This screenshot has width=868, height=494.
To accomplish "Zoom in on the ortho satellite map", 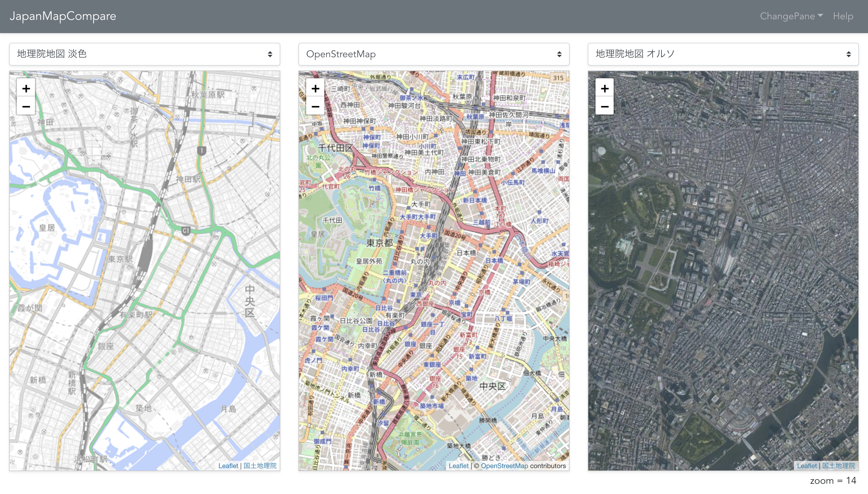I will pyautogui.click(x=605, y=89).
